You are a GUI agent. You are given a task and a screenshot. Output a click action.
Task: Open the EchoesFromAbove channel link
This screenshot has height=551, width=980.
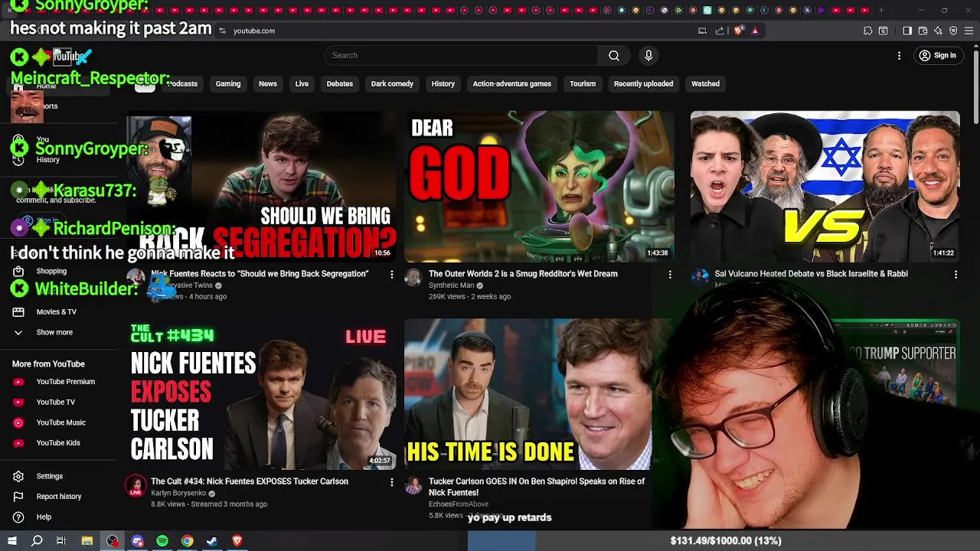[x=459, y=504]
